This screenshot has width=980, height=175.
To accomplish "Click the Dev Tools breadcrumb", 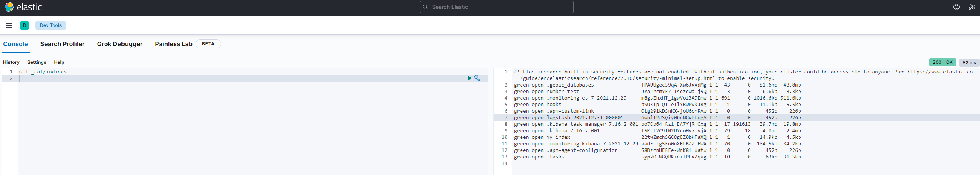I will pyautogui.click(x=51, y=25).
